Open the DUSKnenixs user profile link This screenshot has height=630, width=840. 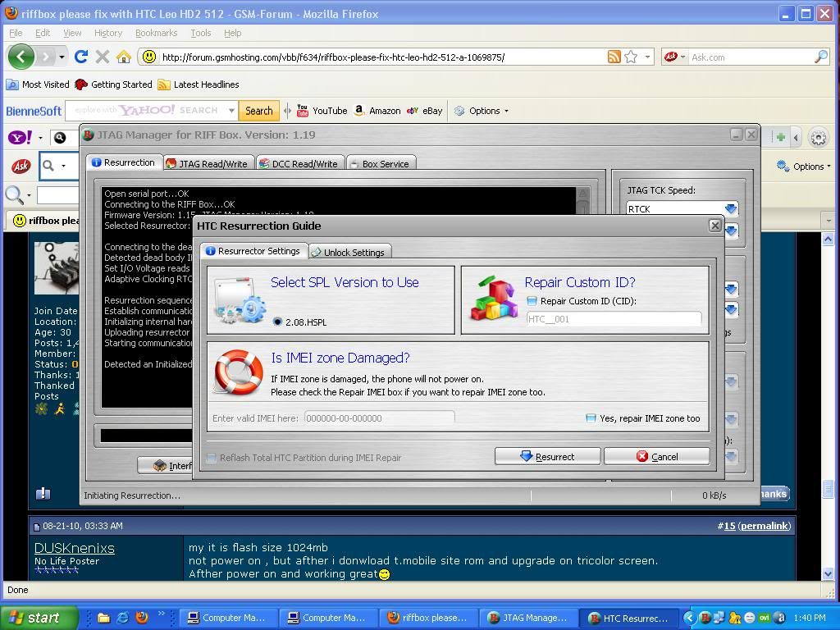point(75,548)
